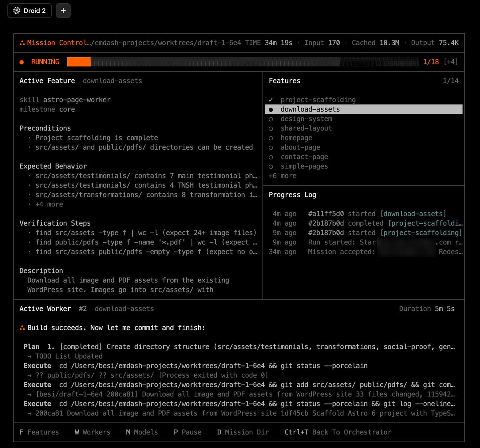Viewport: 480px width, 448px height.
Task: Click orange icon before 'Build succeeds' message
Action: pyautogui.click(x=22, y=328)
